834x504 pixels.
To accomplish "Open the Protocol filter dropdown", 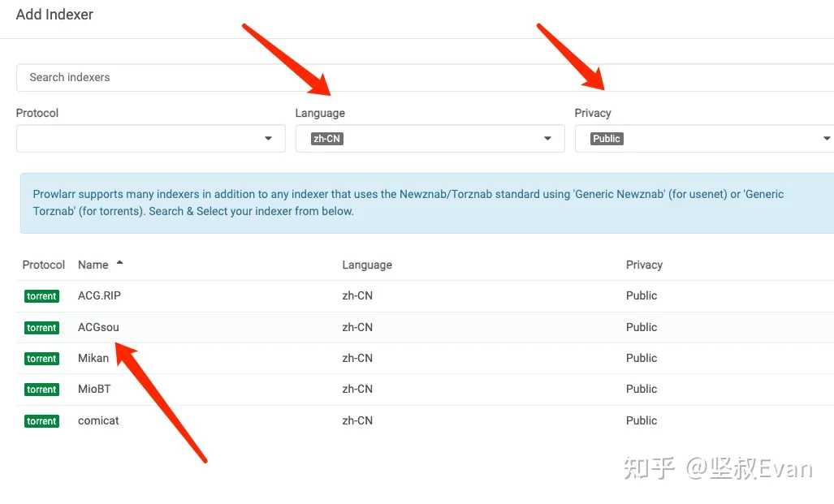I will pyautogui.click(x=150, y=138).
